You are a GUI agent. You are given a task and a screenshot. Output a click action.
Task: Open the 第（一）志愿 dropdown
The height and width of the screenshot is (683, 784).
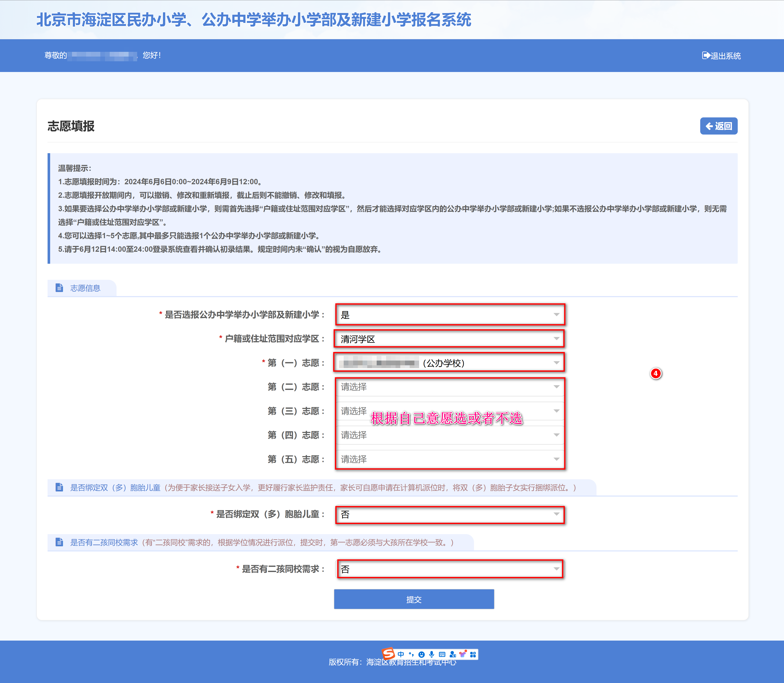450,362
